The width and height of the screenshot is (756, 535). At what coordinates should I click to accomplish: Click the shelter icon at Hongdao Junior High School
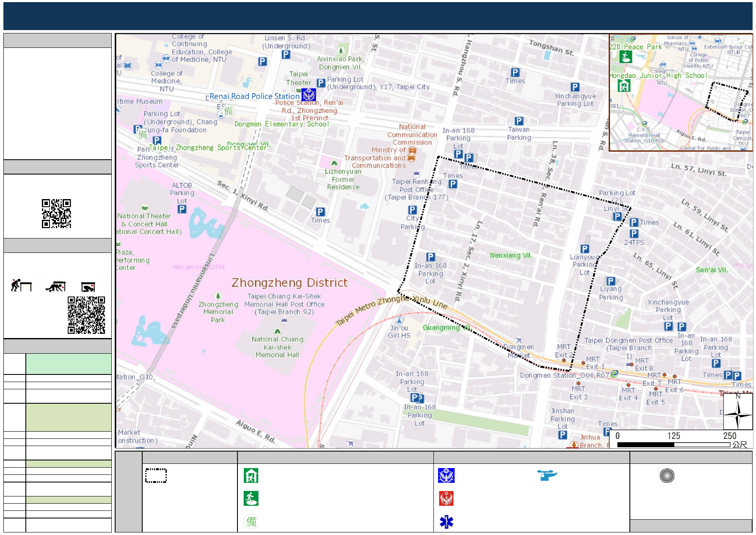[624, 86]
